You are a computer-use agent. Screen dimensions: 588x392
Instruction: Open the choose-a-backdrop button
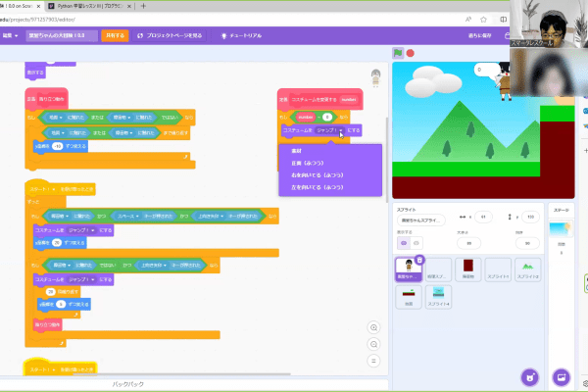click(562, 376)
